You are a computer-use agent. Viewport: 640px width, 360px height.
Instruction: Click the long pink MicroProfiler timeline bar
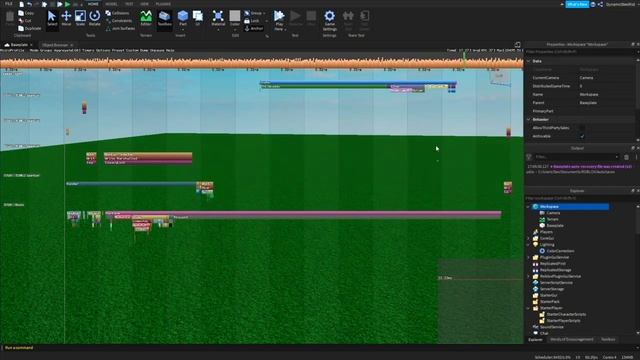pos(303,214)
